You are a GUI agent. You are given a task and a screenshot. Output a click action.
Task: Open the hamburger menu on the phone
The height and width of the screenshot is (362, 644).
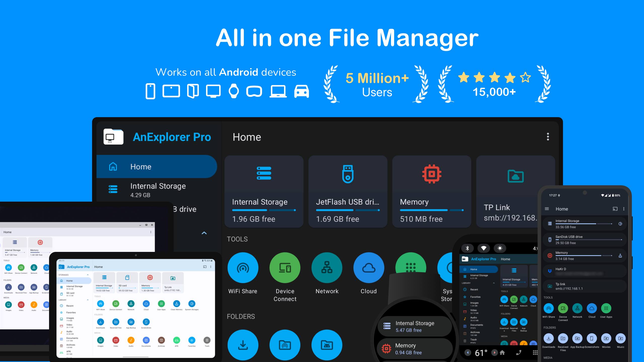(x=547, y=209)
